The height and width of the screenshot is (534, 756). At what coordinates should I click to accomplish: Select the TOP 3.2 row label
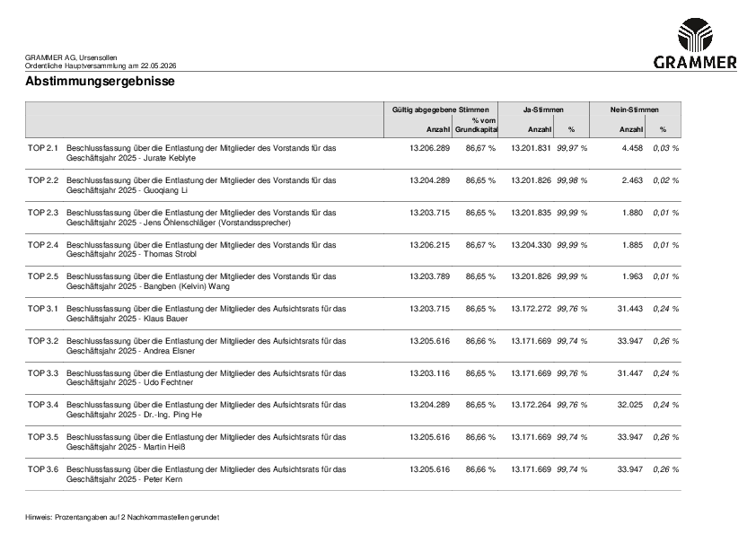click(x=43, y=341)
